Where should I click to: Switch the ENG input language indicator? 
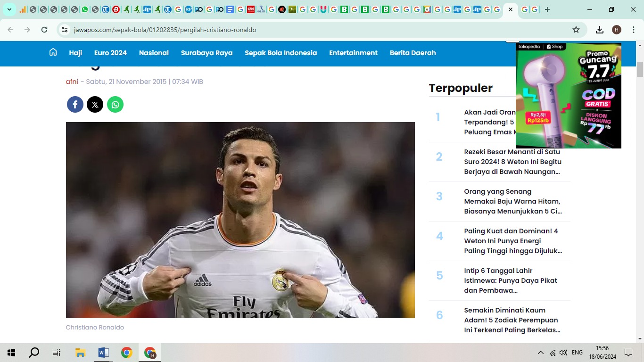(577, 353)
